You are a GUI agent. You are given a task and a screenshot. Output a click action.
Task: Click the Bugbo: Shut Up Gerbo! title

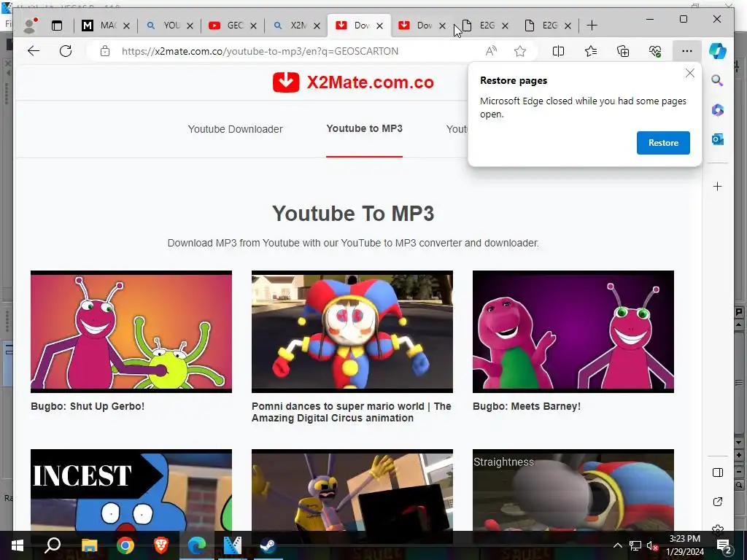(x=88, y=406)
